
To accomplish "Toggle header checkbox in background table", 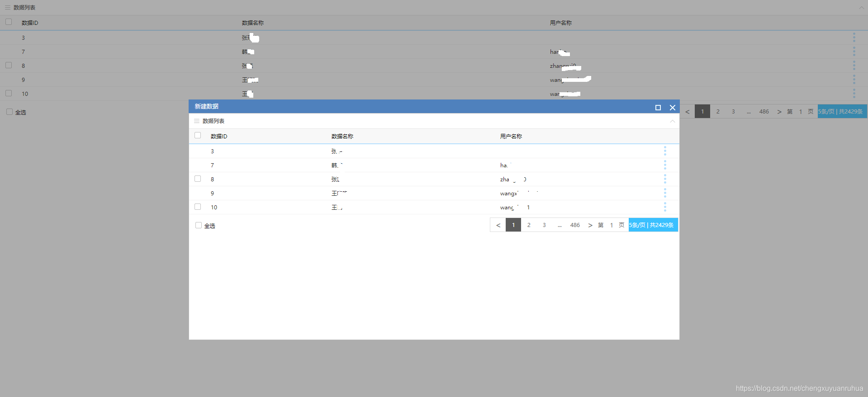I will [9, 22].
